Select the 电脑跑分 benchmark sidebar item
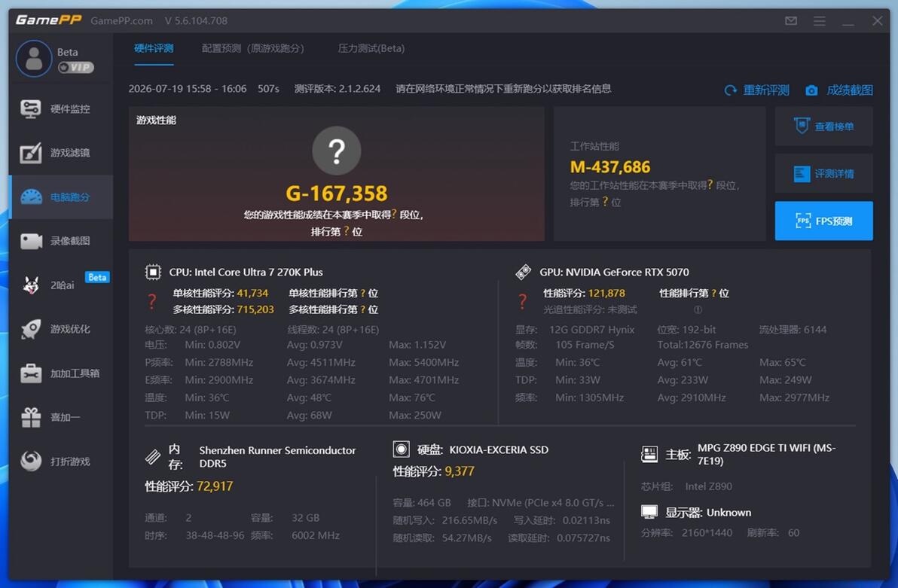The image size is (898, 588). (61, 197)
